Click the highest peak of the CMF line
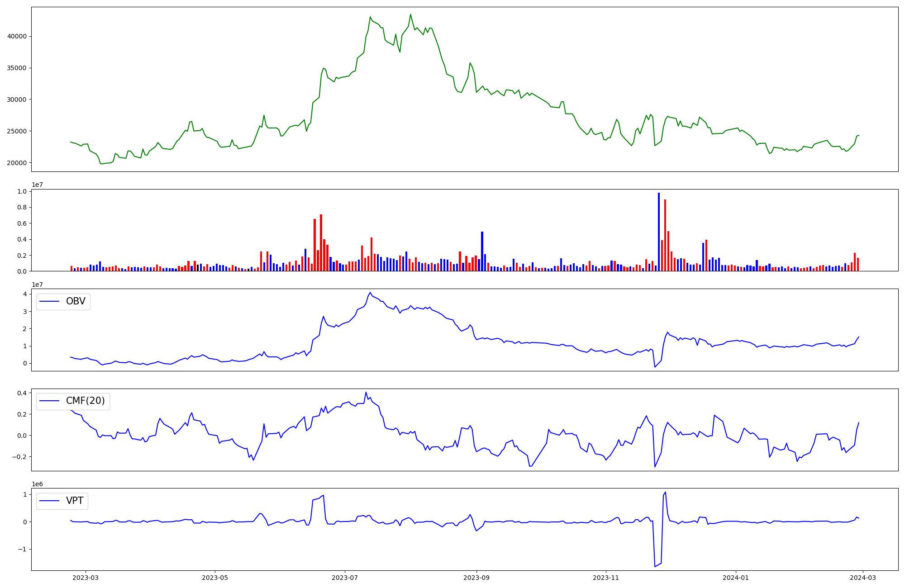This screenshot has height=588, width=905. (366, 393)
